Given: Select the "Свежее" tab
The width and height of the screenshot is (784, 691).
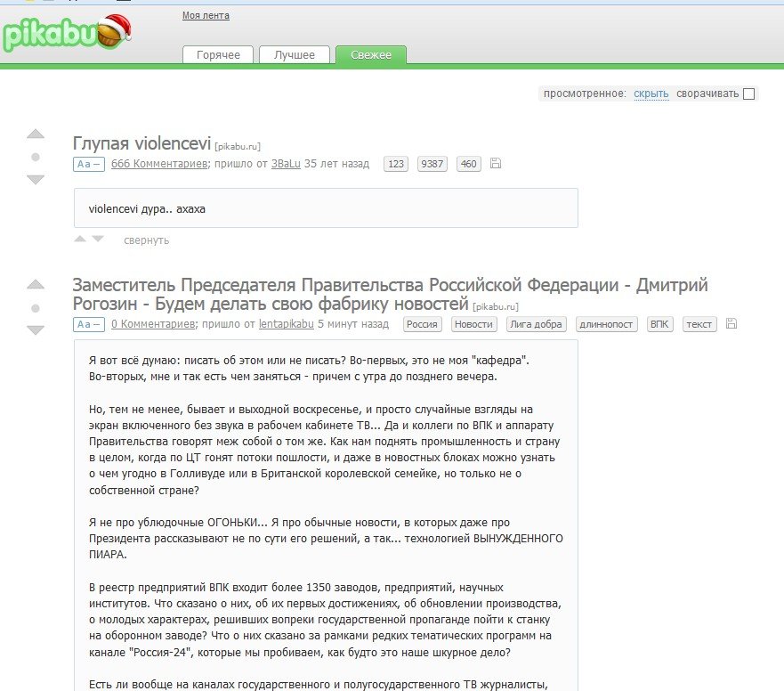Looking at the screenshot, I should point(371,54).
